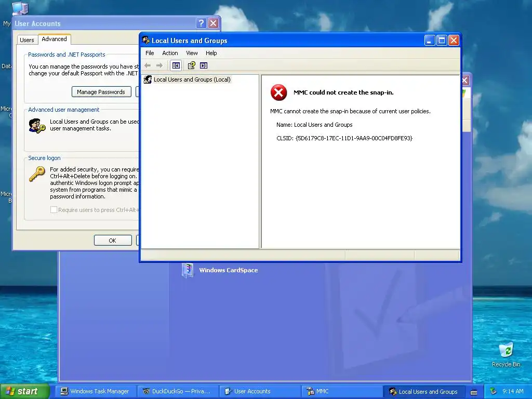Click the Help toolbar icon with question mark

click(192, 65)
